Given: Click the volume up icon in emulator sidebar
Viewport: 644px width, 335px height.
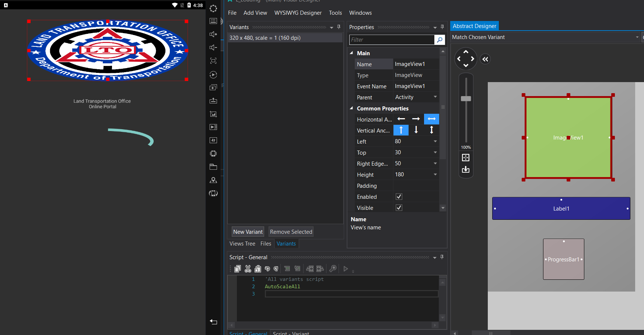Looking at the screenshot, I should (x=213, y=34).
